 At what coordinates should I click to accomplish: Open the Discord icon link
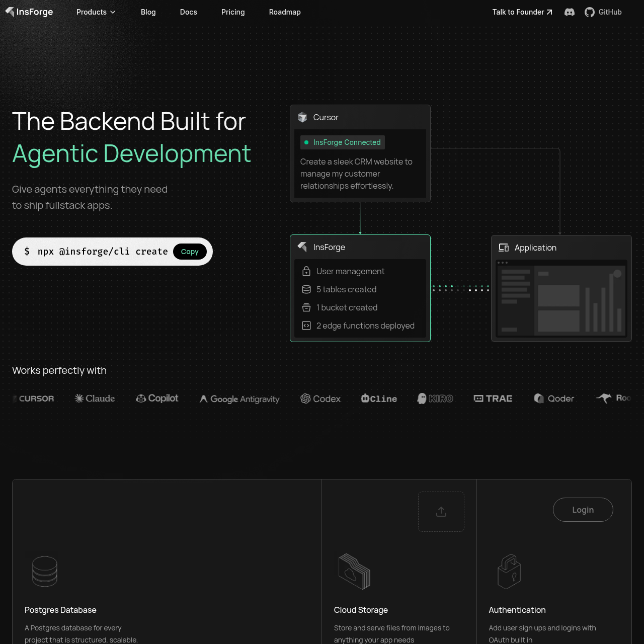coord(570,12)
